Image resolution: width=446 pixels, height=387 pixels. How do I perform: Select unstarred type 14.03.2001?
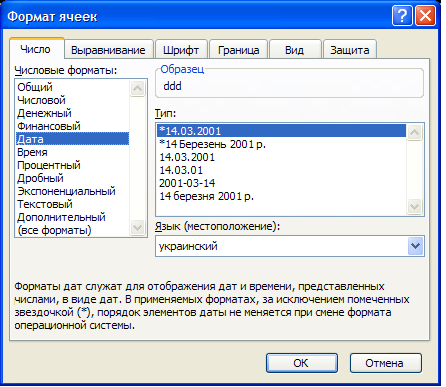click(282, 157)
